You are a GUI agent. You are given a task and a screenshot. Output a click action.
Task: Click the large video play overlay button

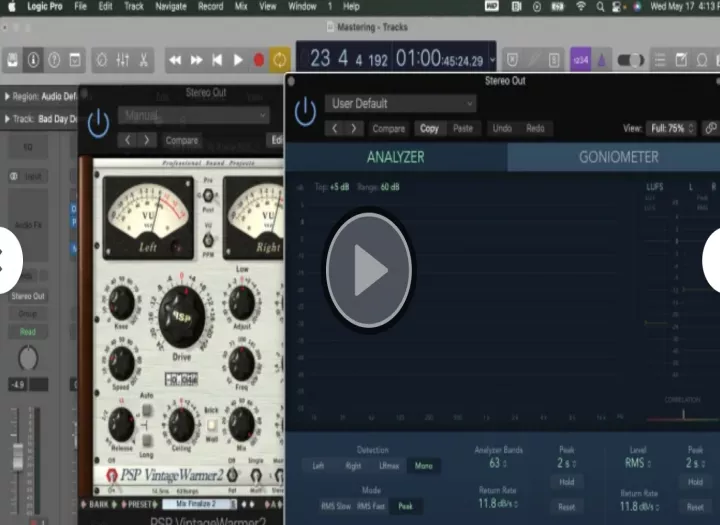click(369, 270)
